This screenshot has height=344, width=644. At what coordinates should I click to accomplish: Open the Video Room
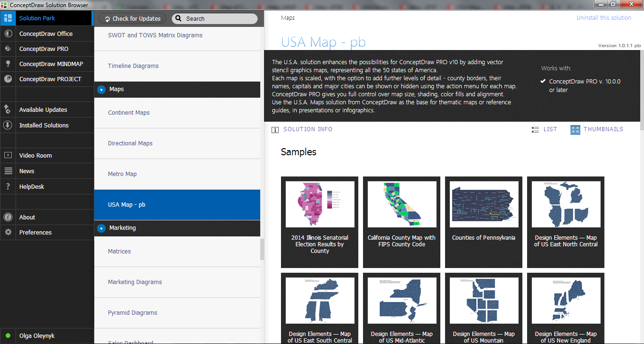pyautogui.click(x=46, y=156)
